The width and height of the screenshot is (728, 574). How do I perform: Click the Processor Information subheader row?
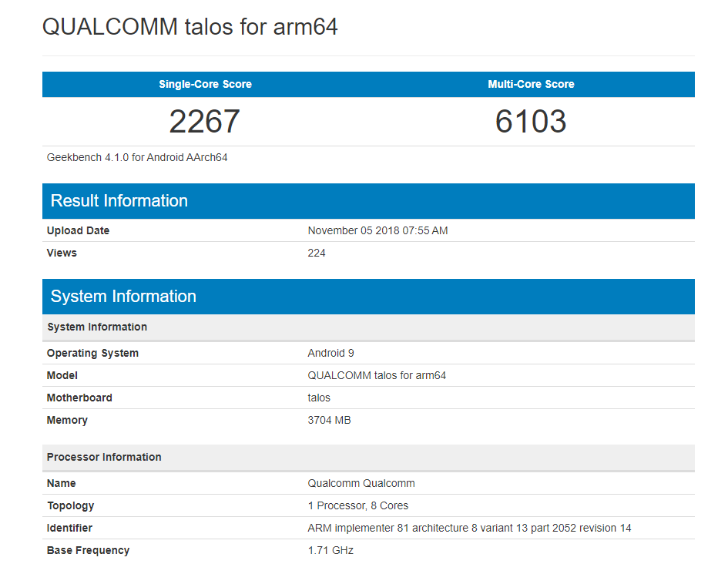pos(368,458)
